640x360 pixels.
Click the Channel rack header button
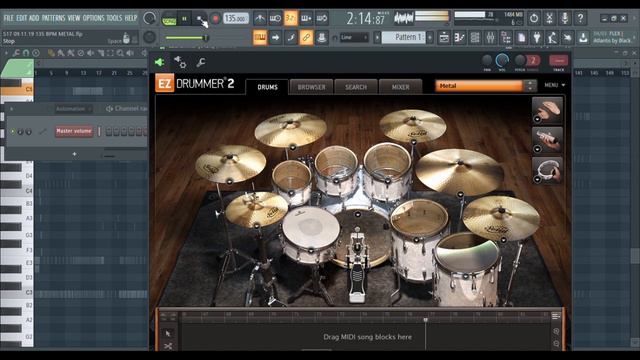(x=126, y=109)
